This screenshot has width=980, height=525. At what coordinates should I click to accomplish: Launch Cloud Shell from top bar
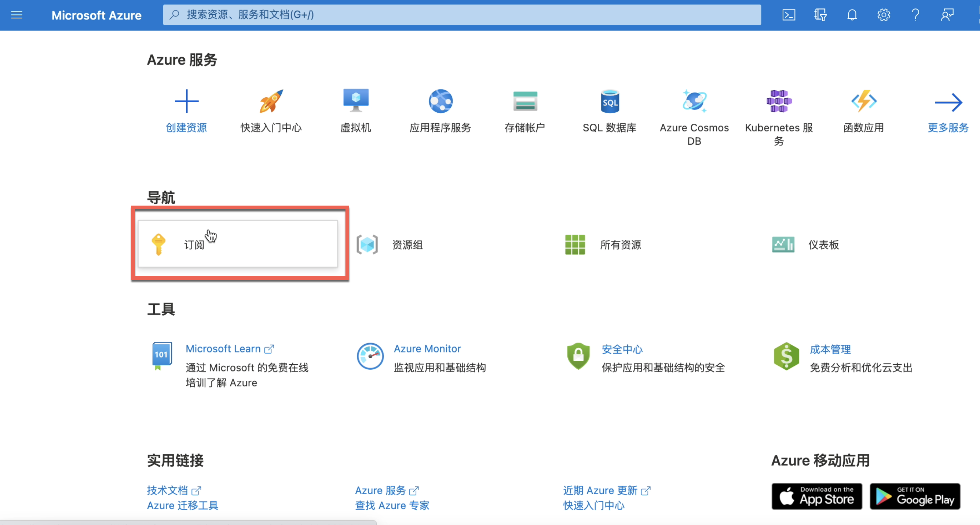pyautogui.click(x=789, y=15)
